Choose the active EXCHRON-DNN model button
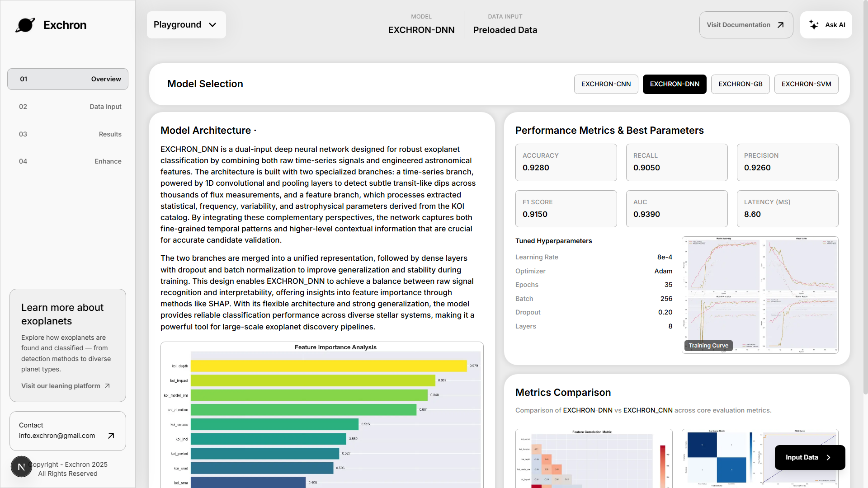The width and height of the screenshot is (868, 488). tap(674, 84)
